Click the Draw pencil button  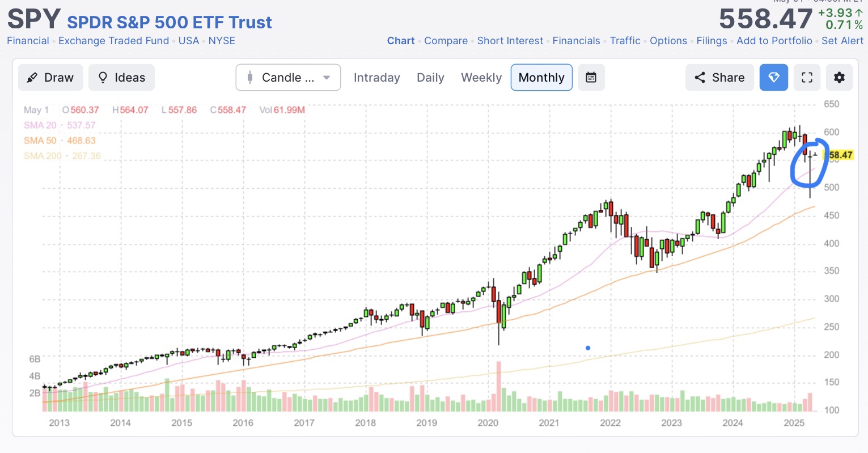[50, 78]
